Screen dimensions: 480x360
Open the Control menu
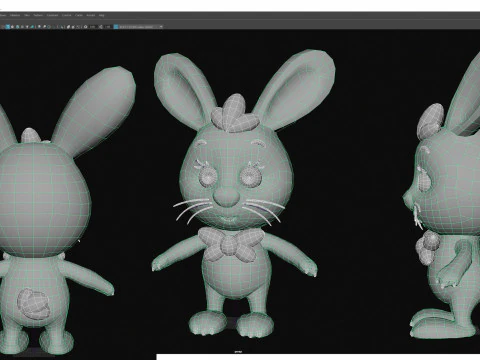[67, 15]
